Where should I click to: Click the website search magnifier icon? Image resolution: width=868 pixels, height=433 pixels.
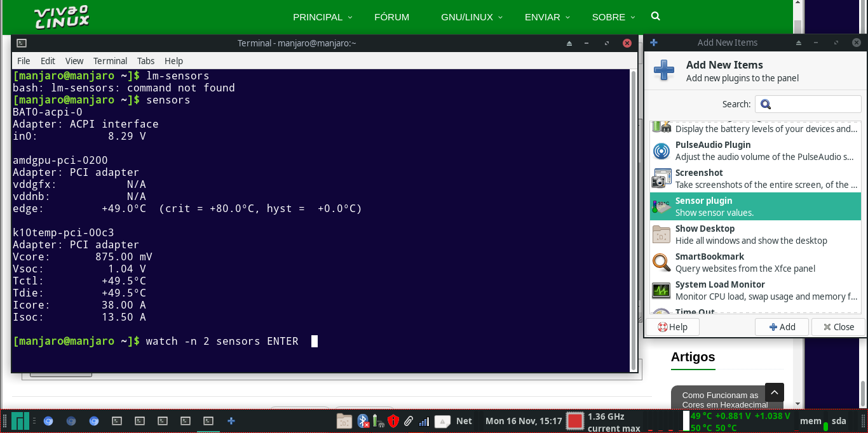(x=656, y=17)
